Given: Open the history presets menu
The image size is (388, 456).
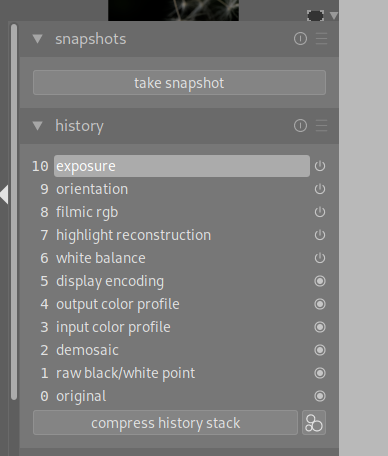Looking at the screenshot, I should coord(321,126).
